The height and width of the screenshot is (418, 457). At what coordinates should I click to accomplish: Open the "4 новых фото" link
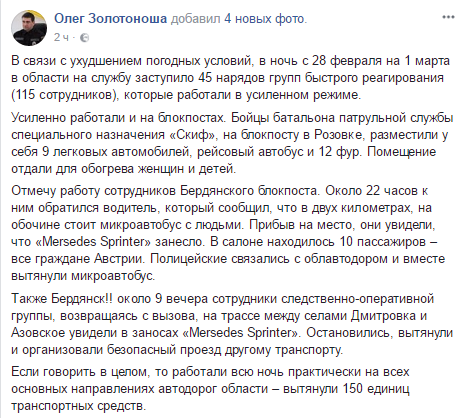264,19
